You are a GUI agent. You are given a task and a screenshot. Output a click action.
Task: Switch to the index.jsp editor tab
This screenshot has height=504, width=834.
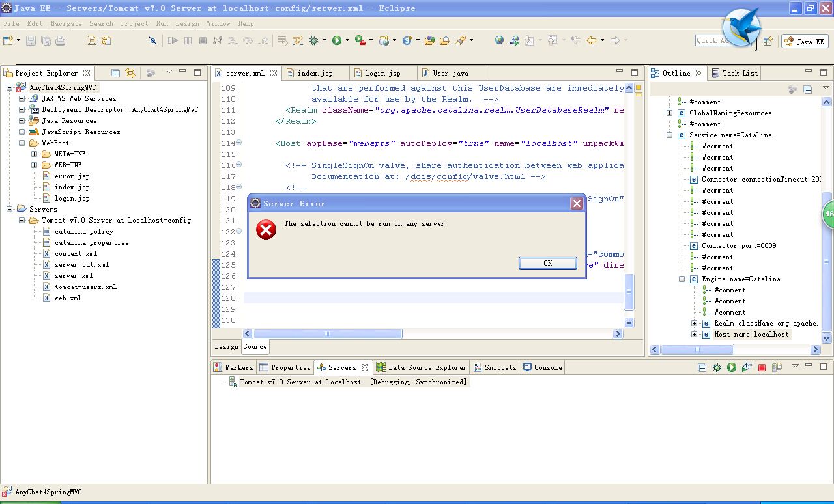315,73
